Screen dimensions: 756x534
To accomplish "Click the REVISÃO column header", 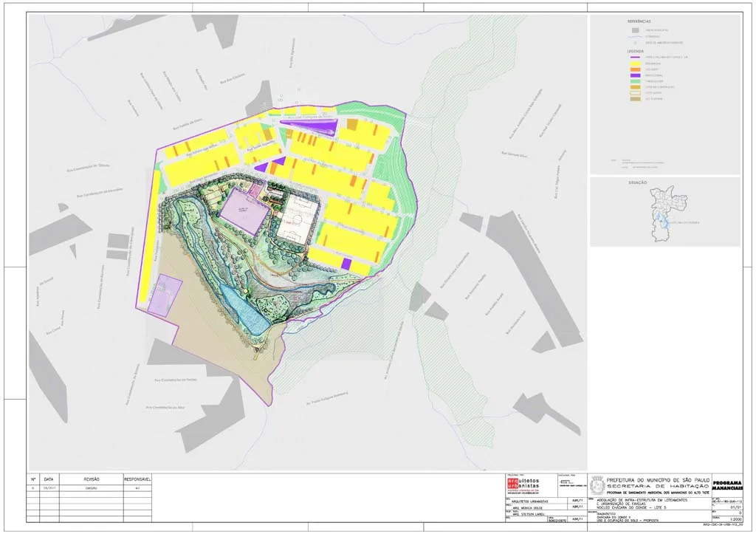I will (92, 479).
